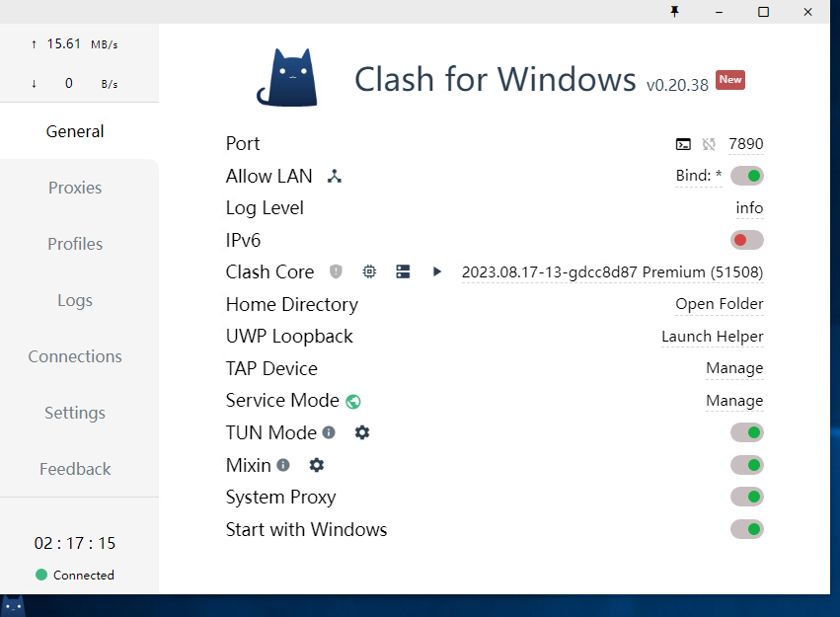
Task: Open the Profiles tab
Action: click(x=75, y=244)
